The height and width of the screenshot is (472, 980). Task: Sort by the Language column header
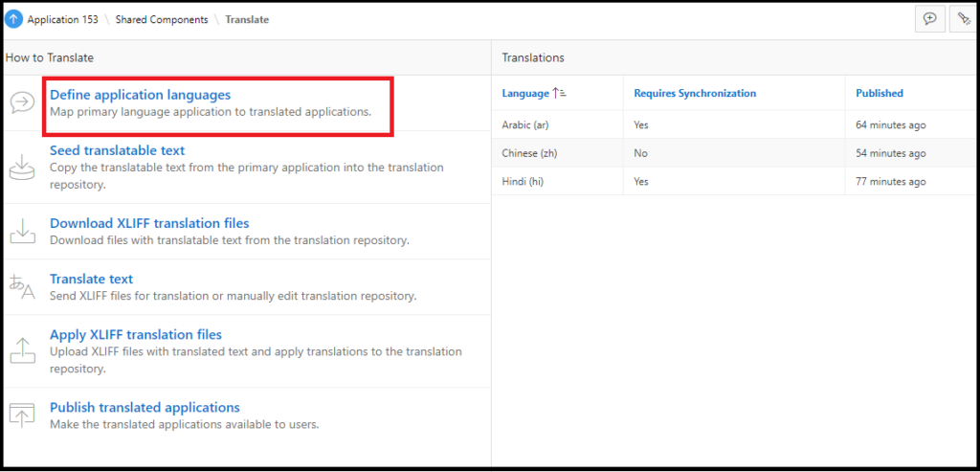point(527,93)
